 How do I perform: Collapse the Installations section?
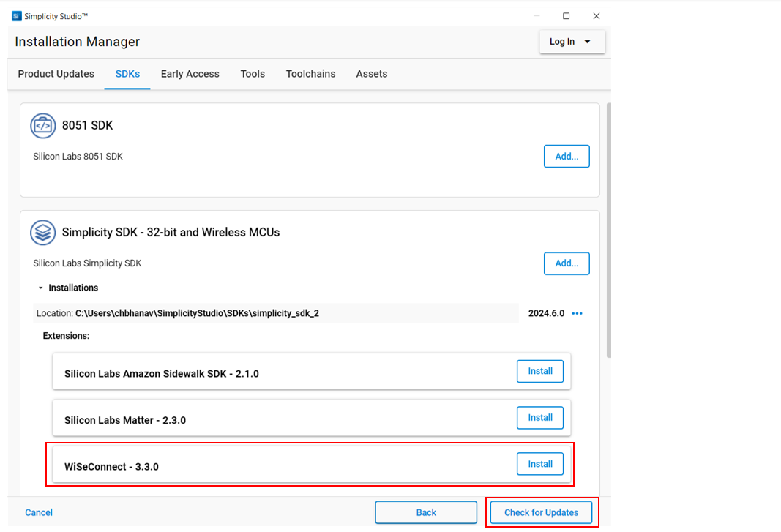coord(41,288)
